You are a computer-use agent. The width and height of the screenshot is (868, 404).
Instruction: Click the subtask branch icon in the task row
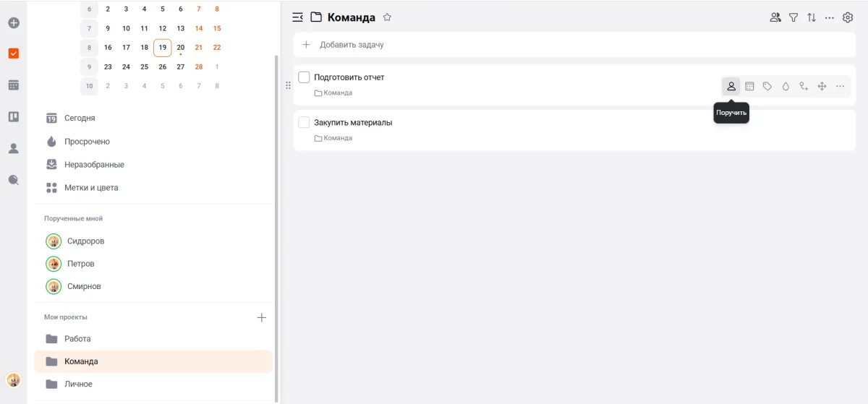click(x=804, y=86)
